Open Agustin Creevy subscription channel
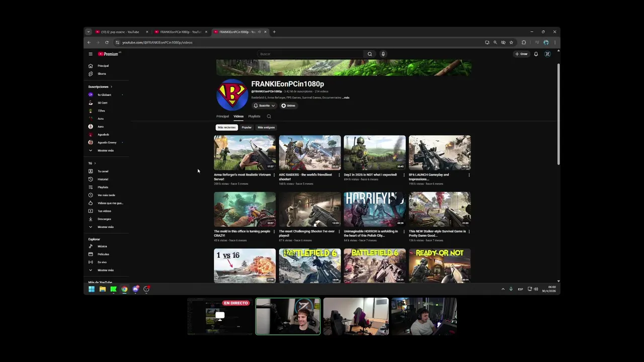 107,142
